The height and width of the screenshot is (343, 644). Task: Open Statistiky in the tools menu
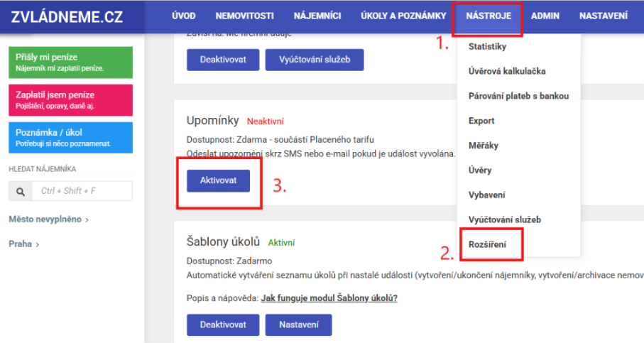tap(487, 46)
